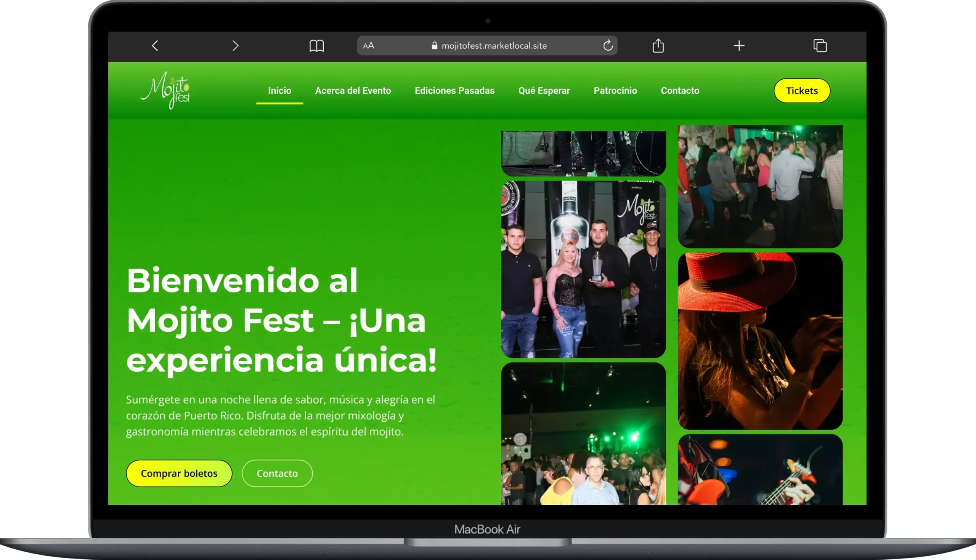The height and width of the screenshot is (560, 976).
Task: Open a new tab with plus icon
Action: click(x=738, y=46)
